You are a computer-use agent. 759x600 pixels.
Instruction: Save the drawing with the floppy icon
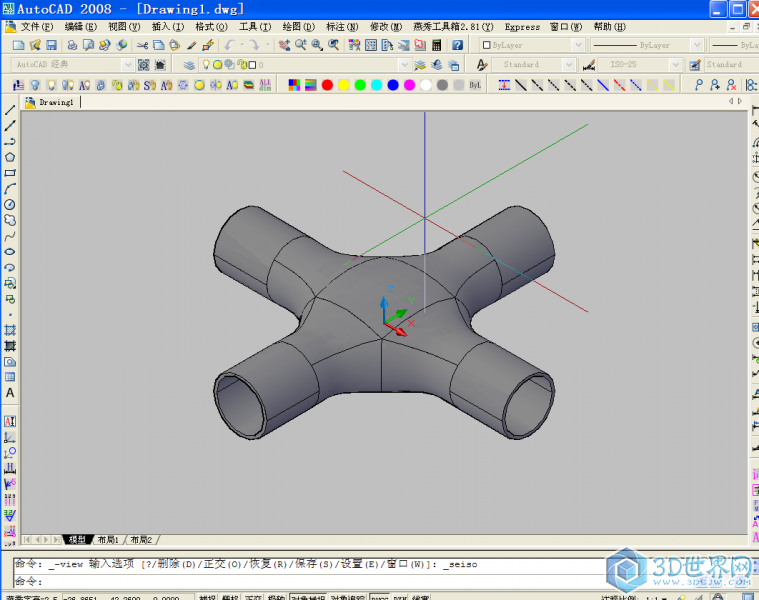coord(51,45)
